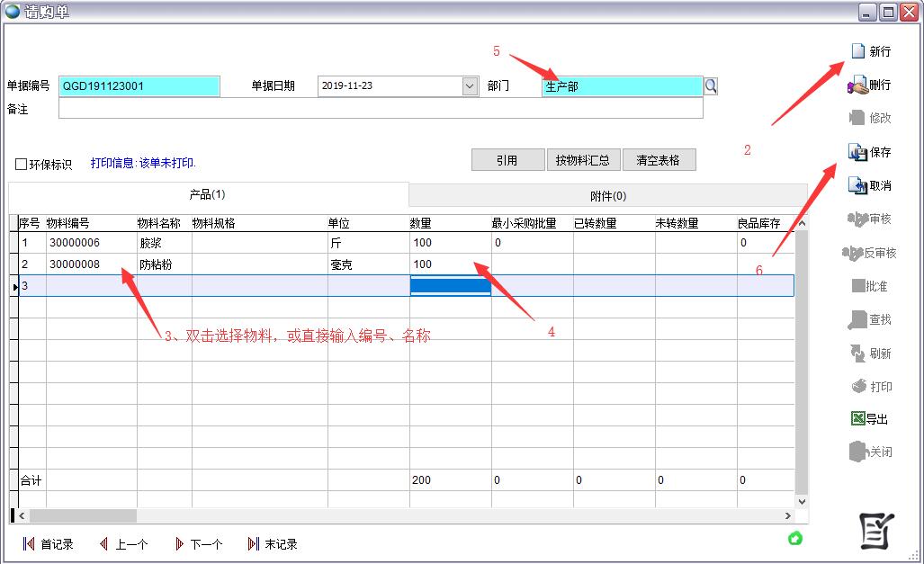Export data using 导出 Excel icon
Image resolution: width=924 pixels, height=564 pixels.
[x=857, y=418]
